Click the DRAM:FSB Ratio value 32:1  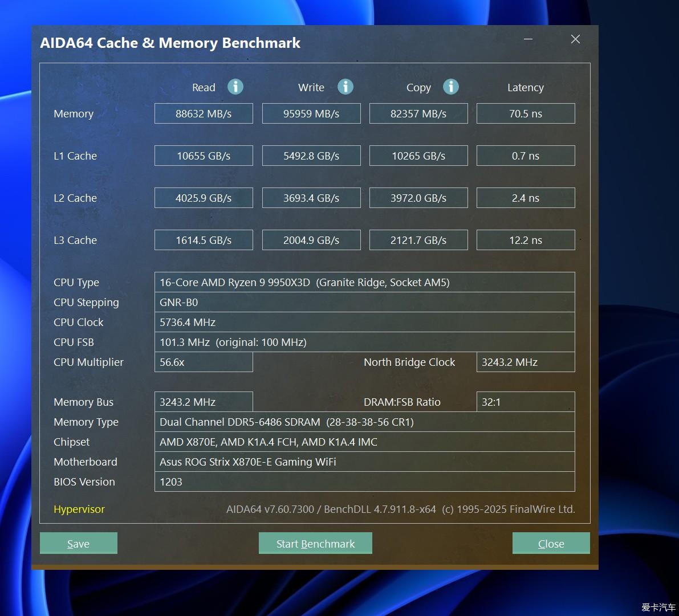[x=526, y=402]
